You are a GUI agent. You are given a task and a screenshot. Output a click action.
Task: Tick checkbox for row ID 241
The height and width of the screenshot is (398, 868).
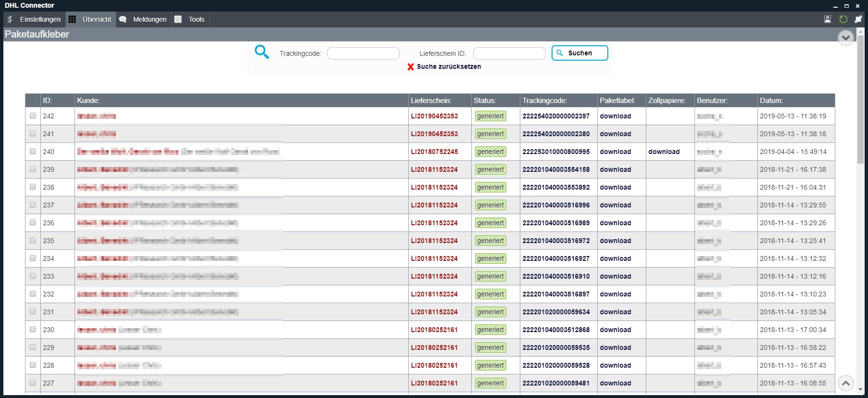(33, 133)
